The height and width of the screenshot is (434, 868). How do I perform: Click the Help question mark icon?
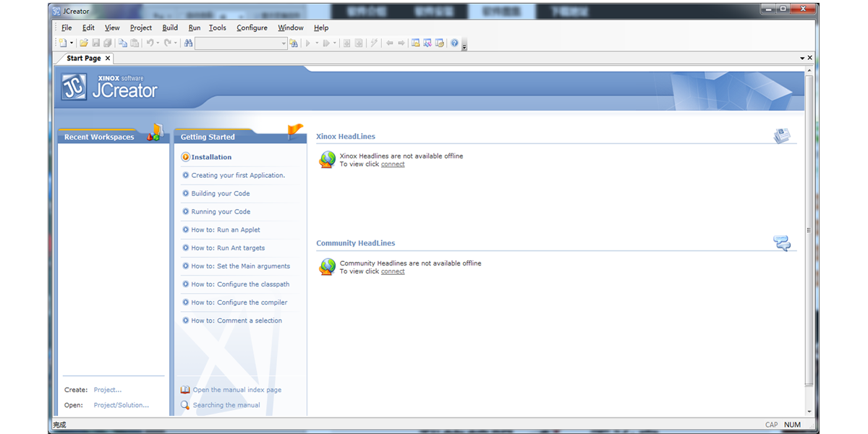point(454,43)
